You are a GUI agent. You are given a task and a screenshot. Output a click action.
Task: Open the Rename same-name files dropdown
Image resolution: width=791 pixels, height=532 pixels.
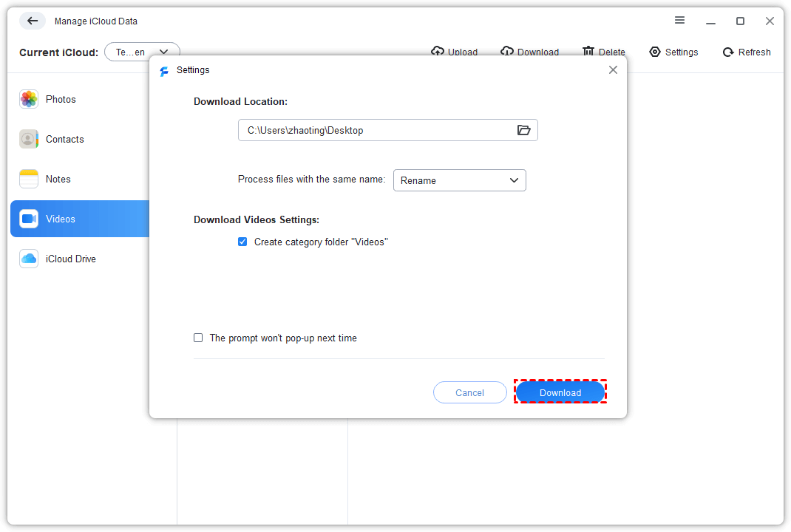(460, 180)
